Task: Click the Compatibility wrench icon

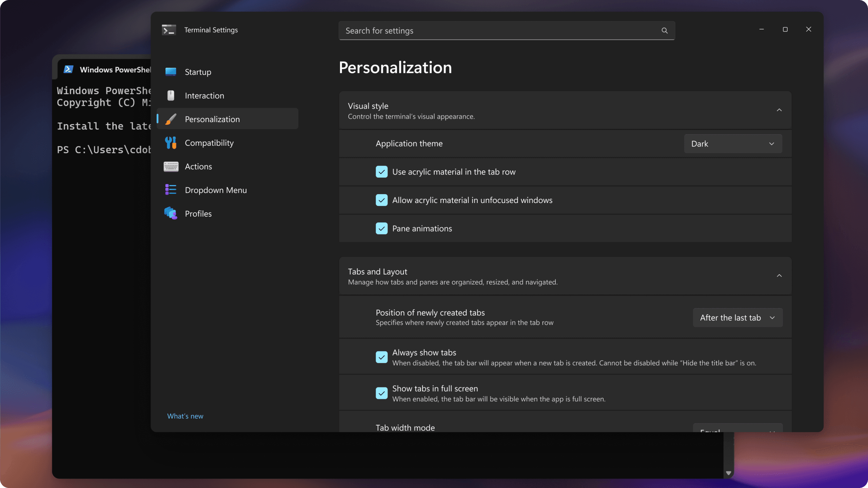Action: point(171,143)
